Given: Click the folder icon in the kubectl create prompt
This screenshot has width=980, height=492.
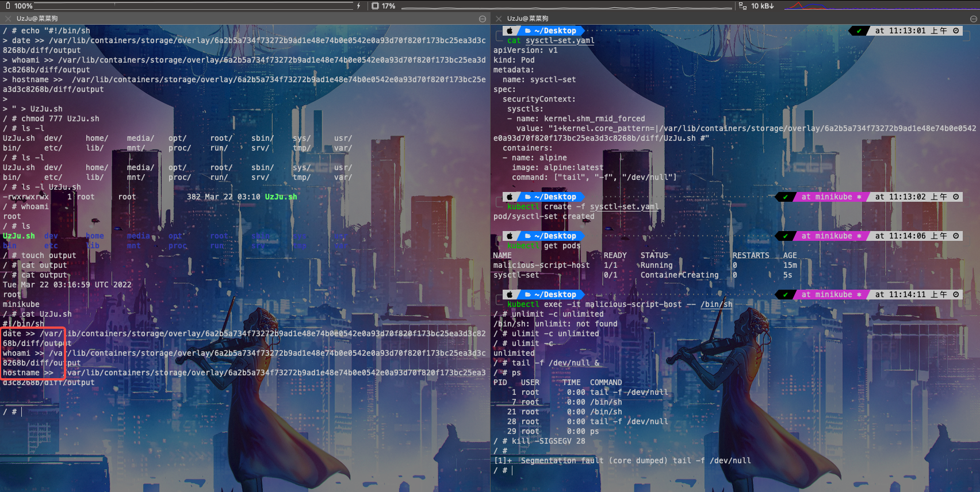Looking at the screenshot, I should click(x=528, y=197).
